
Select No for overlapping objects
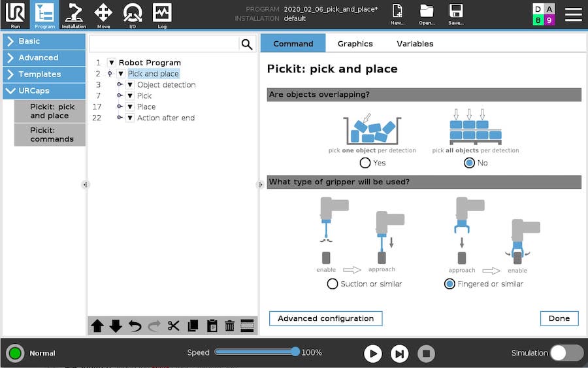coord(469,163)
